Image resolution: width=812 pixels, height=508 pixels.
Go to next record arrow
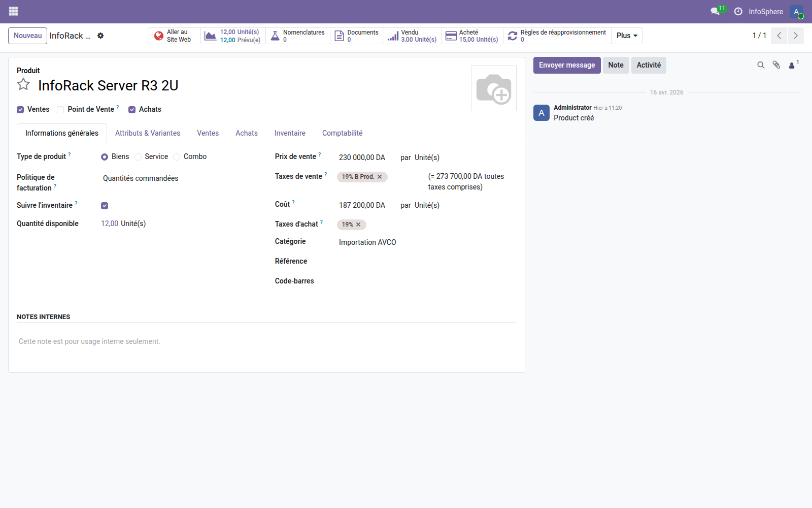click(x=795, y=36)
